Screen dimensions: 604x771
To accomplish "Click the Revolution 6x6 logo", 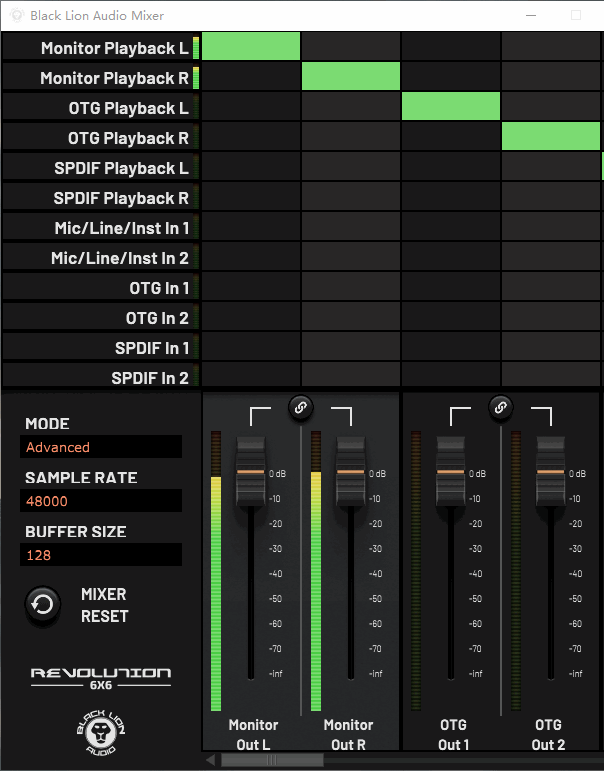I will (100, 677).
